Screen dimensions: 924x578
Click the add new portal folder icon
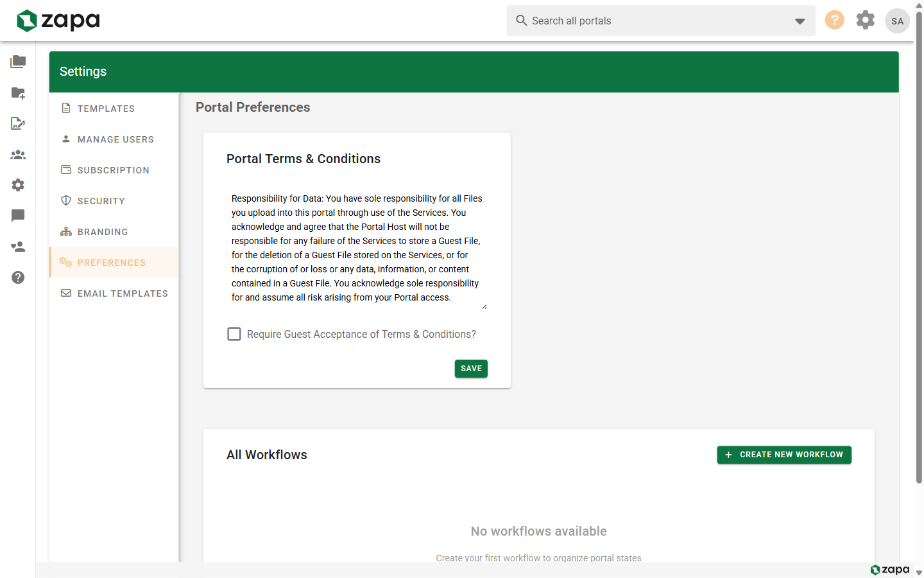(x=18, y=92)
